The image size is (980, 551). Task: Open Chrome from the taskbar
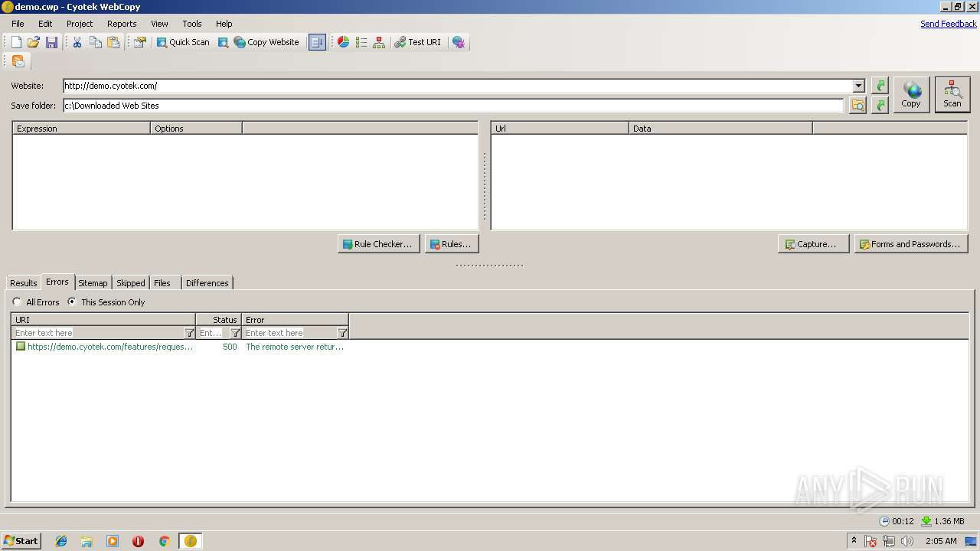pos(164,541)
